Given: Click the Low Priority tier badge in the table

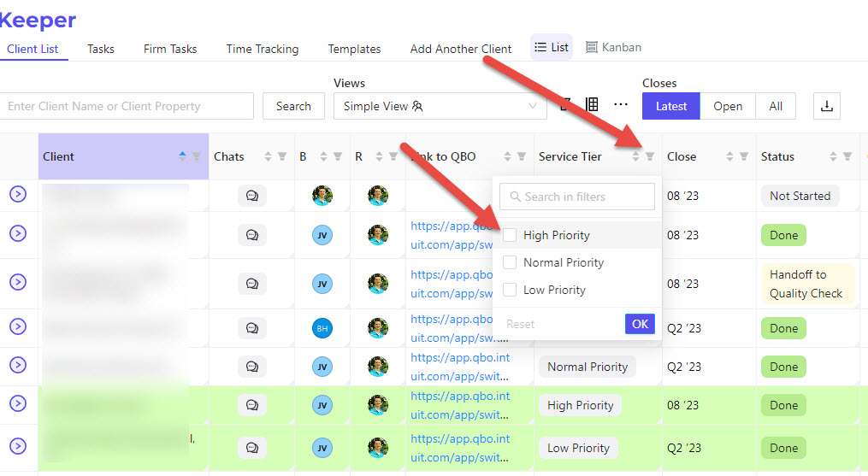Looking at the screenshot, I should [578, 448].
